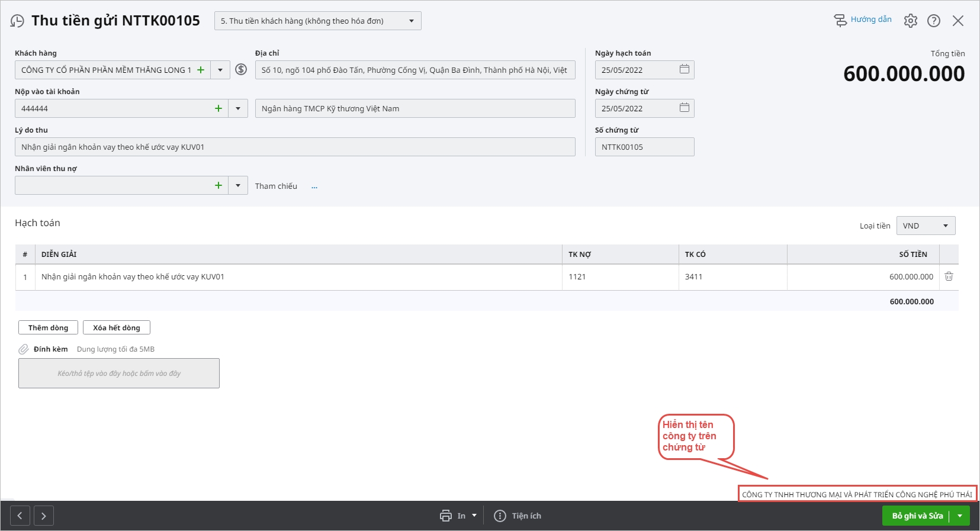Viewport: 980px width, 531px height.
Task: Click the dollar sign icon beside customer
Action: 241,70
